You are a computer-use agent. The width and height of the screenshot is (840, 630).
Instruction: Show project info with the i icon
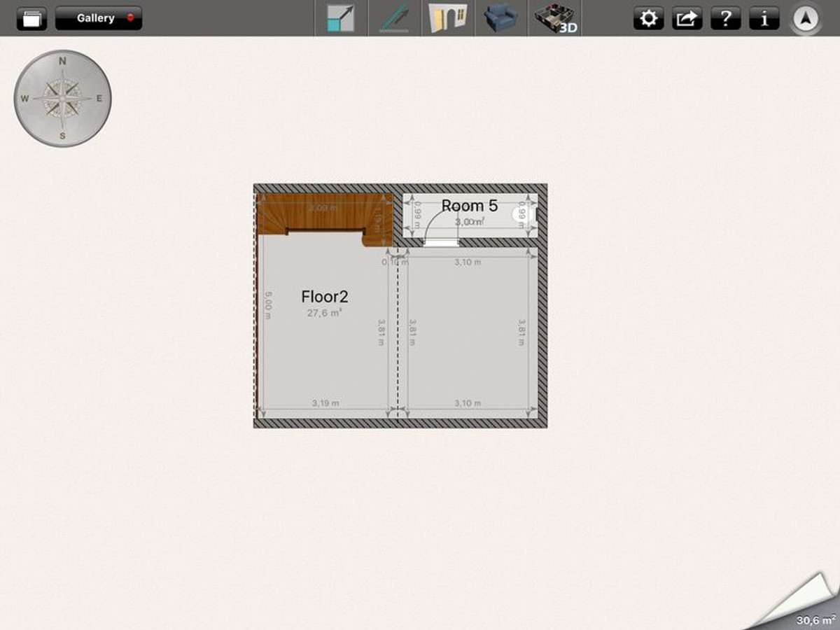pos(764,19)
